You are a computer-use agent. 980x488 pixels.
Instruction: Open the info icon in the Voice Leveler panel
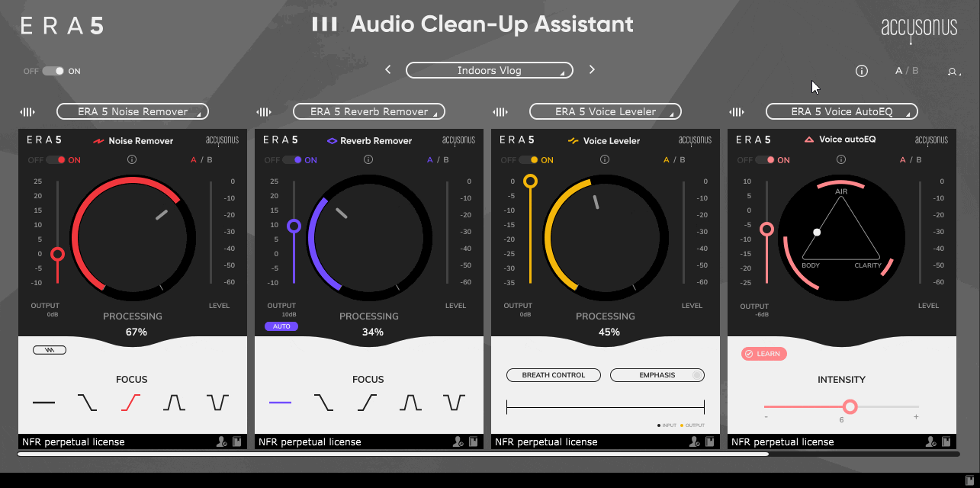click(605, 160)
